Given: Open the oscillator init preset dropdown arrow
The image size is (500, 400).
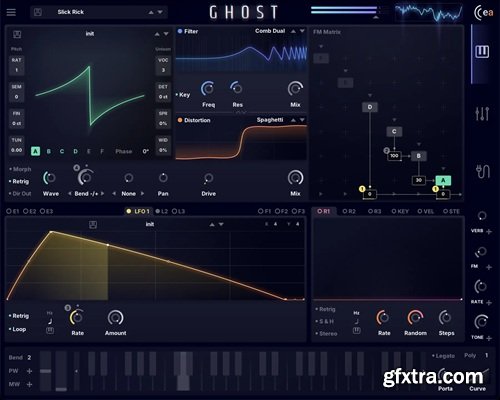Looking at the screenshot, I should 166,34.
